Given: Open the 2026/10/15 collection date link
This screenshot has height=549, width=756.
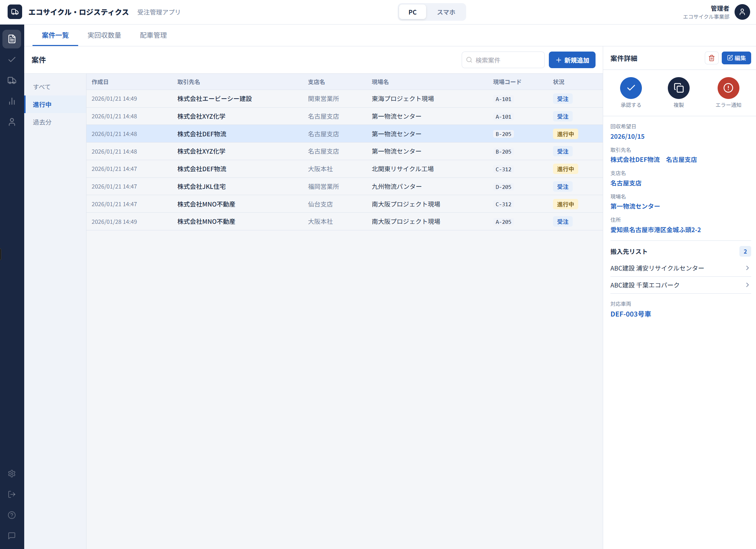Looking at the screenshot, I should click(627, 137).
